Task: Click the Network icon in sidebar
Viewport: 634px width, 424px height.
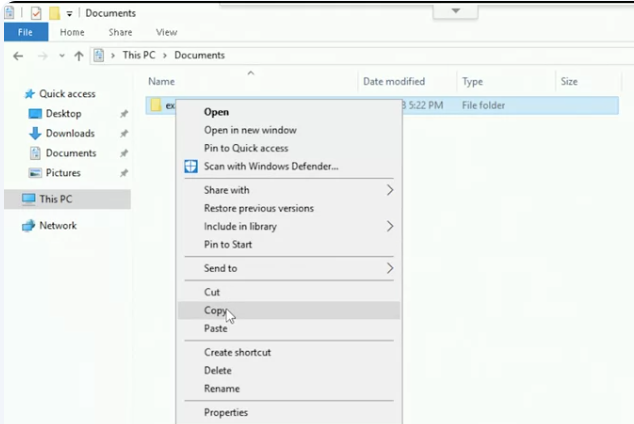Action: [29, 226]
